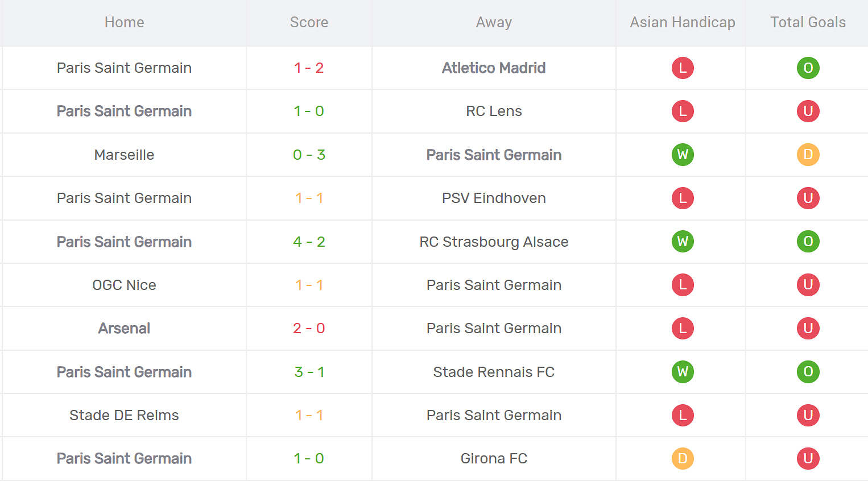Viewport: 868px width, 481px height.
Task: Open the Atletico Madrid team link
Action: 494,68
